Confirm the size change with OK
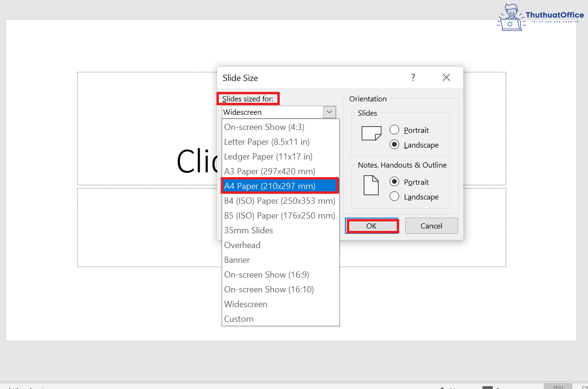 tap(372, 225)
